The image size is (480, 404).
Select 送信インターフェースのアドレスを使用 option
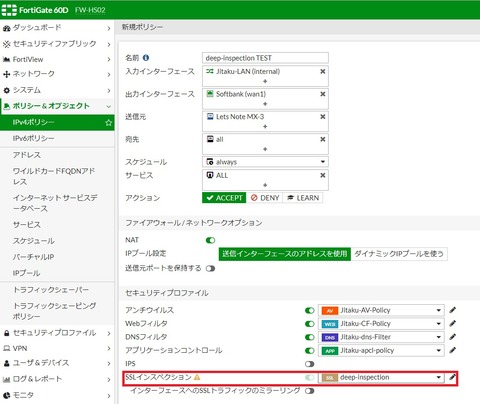coord(285,254)
